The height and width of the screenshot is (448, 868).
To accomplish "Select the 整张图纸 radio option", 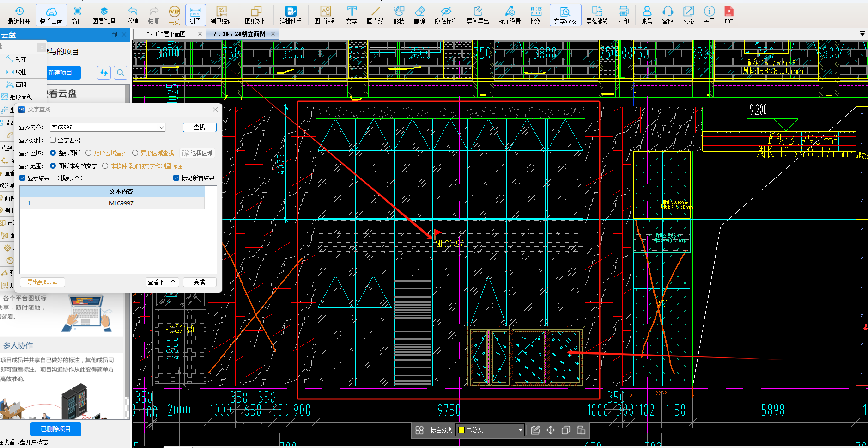I will (53, 153).
